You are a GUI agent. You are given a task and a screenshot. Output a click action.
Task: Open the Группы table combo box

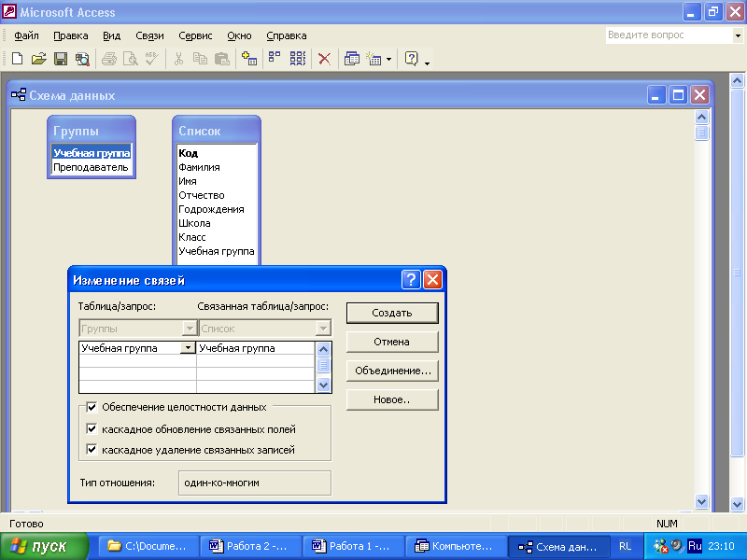137,329
